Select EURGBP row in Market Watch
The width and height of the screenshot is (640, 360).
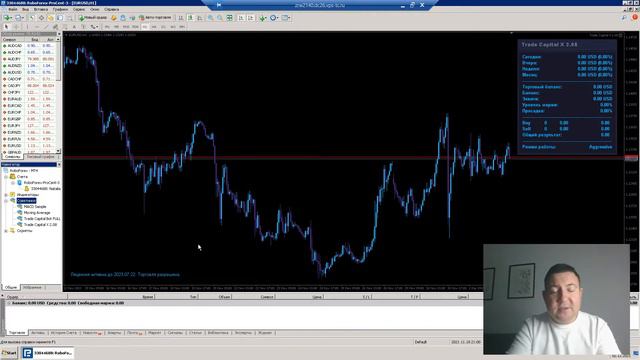(x=29, y=119)
